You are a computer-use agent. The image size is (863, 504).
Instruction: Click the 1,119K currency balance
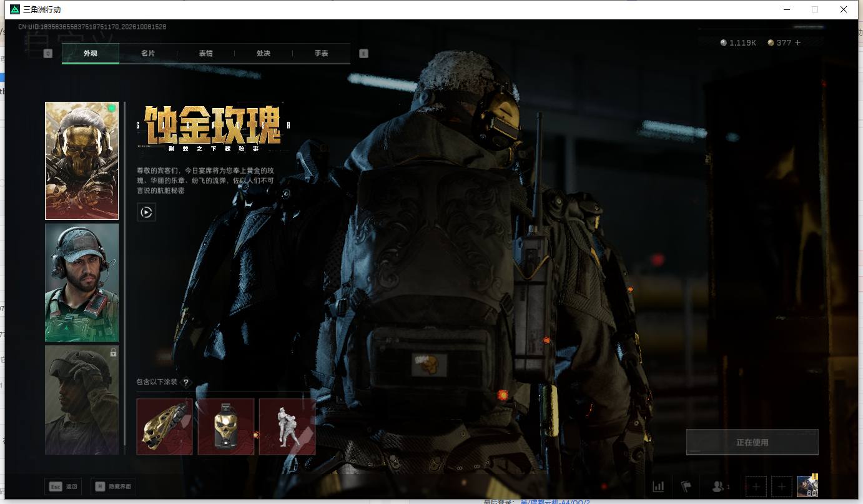(x=738, y=42)
